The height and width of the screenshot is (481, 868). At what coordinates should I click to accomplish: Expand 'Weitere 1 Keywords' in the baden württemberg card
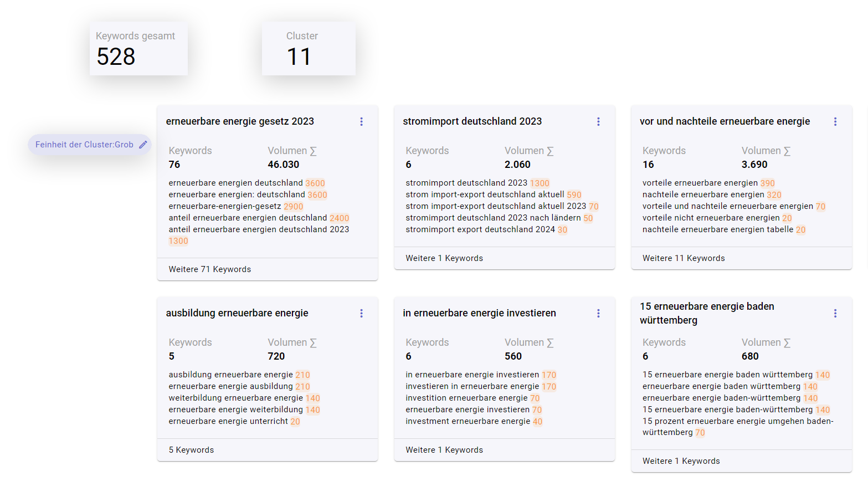681,461
